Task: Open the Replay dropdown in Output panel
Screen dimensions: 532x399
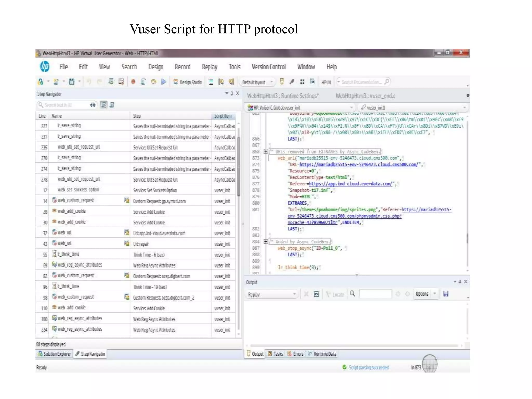Action: (x=272, y=294)
